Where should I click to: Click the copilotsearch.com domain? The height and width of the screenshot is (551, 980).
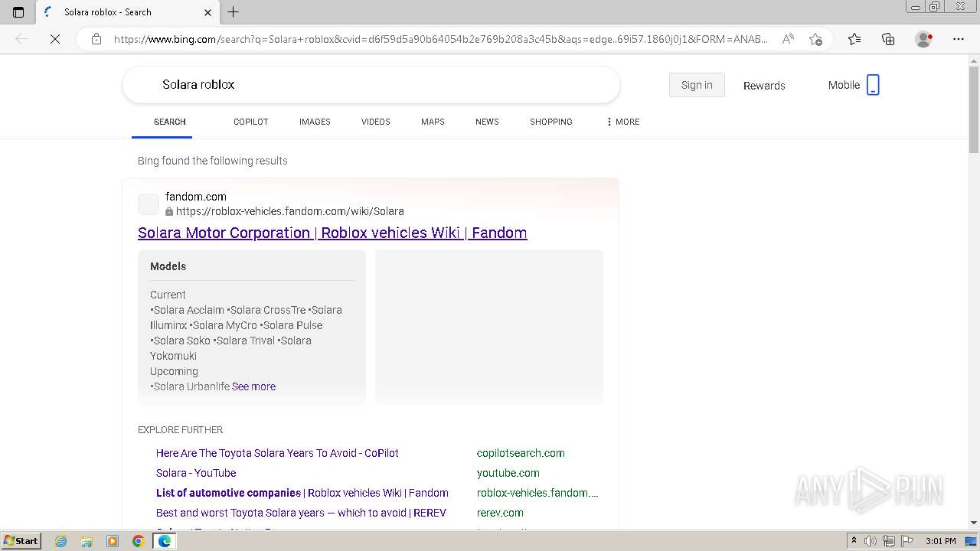pyautogui.click(x=521, y=453)
